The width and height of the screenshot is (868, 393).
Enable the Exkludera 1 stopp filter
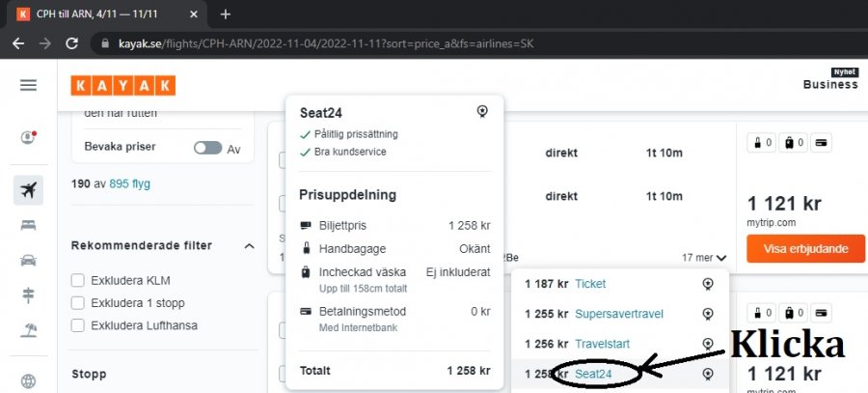(78, 303)
